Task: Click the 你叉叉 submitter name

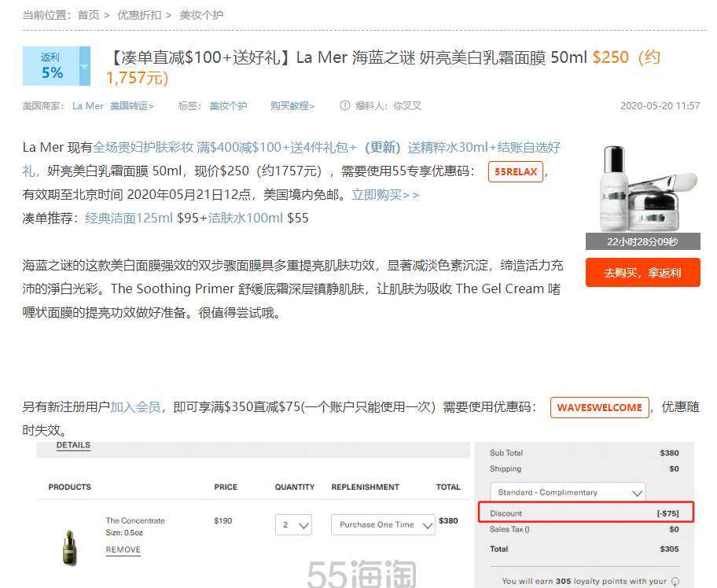Action: tap(407, 106)
